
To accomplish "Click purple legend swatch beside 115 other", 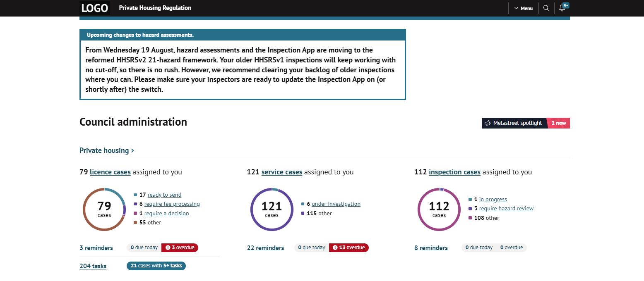I will (x=303, y=214).
